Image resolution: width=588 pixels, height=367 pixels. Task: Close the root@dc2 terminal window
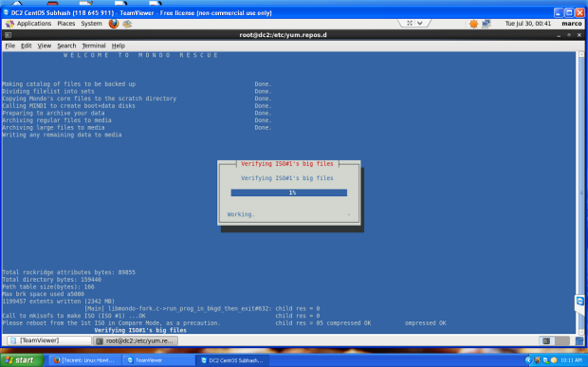pos(579,35)
